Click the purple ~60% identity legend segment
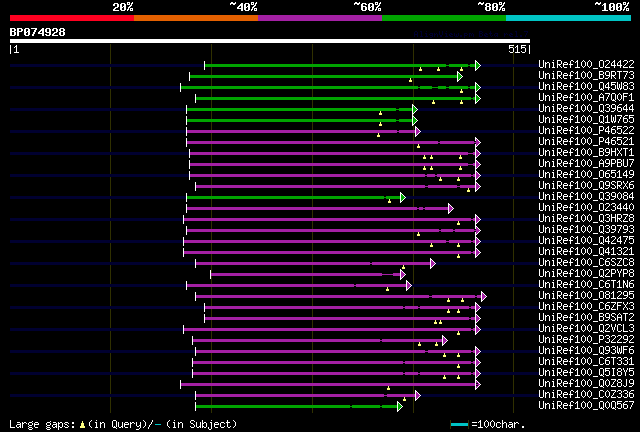The image size is (640, 432). pos(320,18)
